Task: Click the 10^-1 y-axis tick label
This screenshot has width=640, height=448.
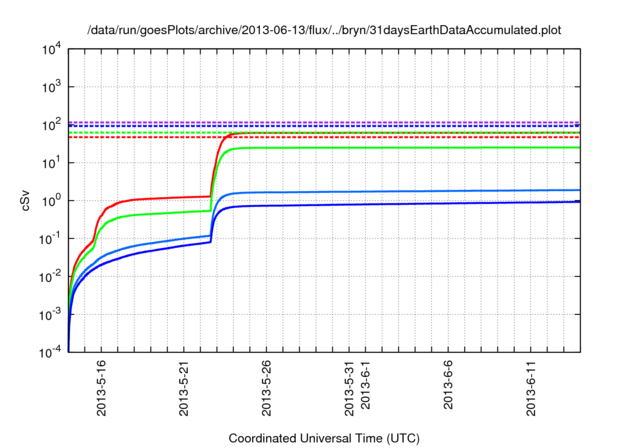Action: point(50,239)
